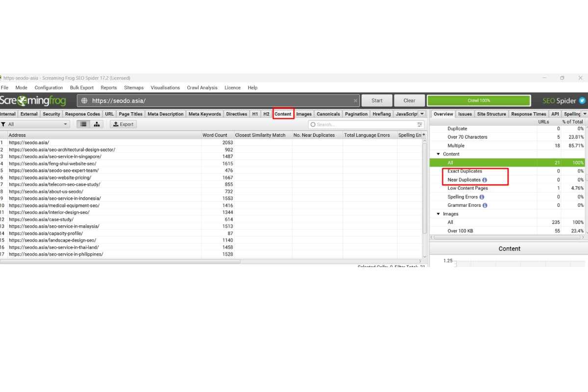Select row https://seodo.asia/capacity-profile/
Screen dimensions: 588x392
pyautogui.click(x=211, y=233)
